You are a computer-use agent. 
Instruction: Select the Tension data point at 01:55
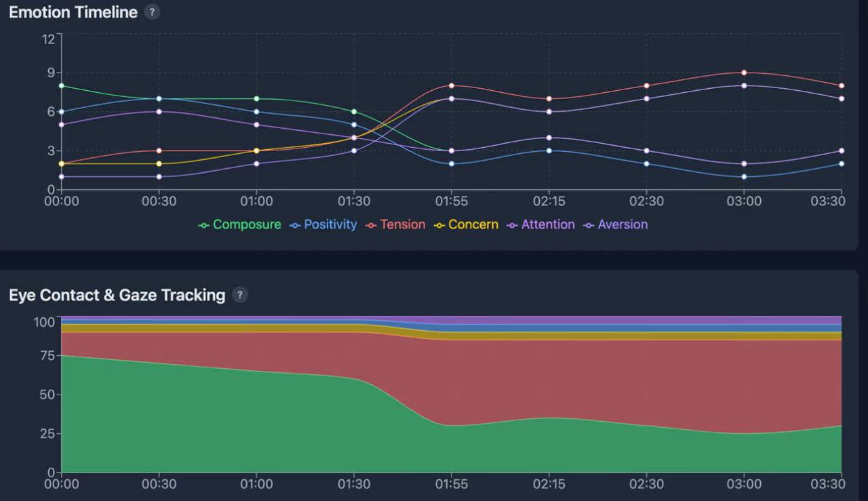[x=451, y=85]
